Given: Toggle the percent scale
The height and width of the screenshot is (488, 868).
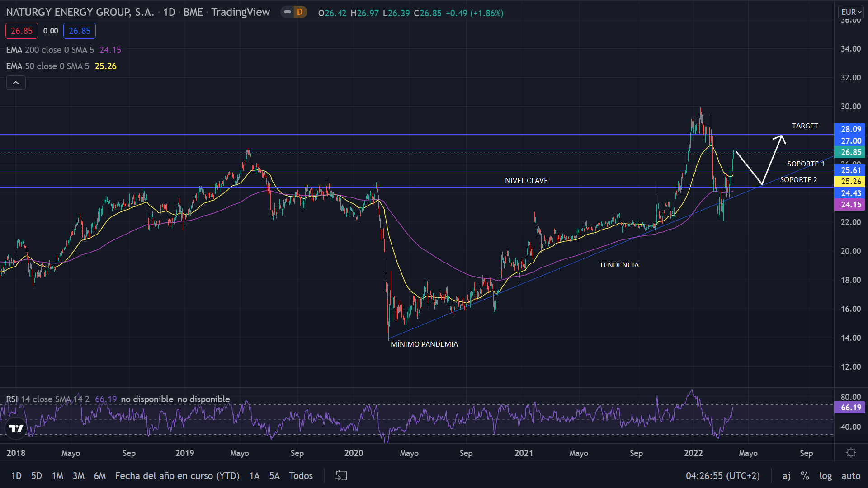Looking at the screenshot, I should [805, 475].
